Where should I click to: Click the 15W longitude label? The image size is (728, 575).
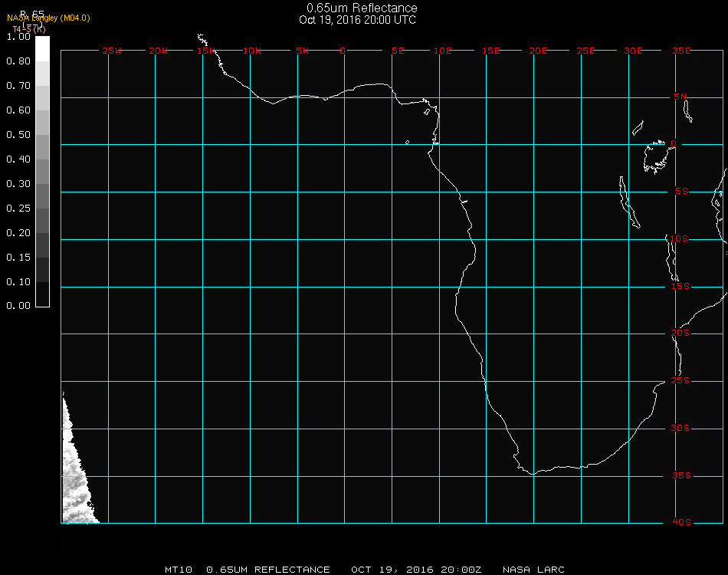tap(206, 51)
